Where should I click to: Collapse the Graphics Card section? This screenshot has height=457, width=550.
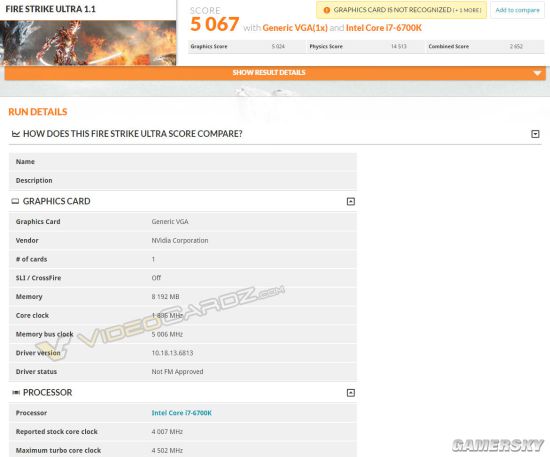(x=351, y=201)
